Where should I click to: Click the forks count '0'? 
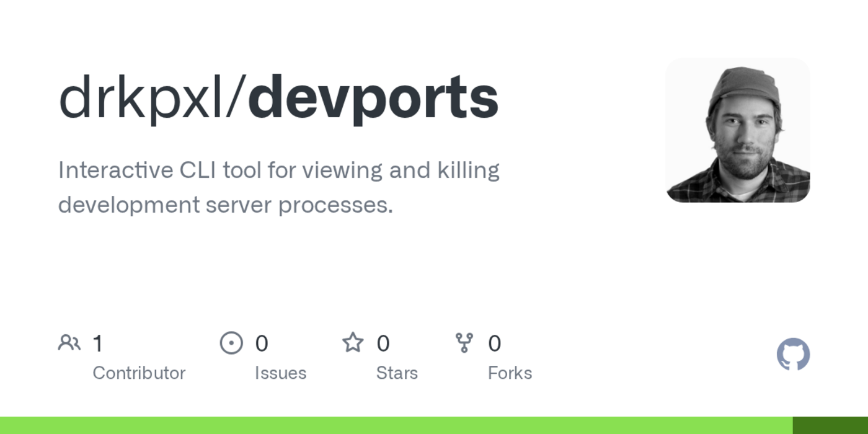pos(494,343)
